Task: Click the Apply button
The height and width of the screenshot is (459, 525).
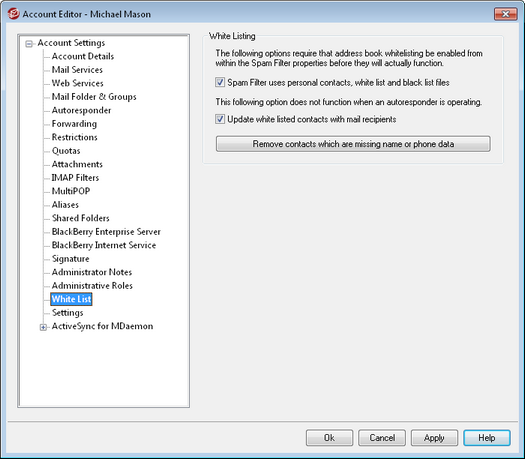Action: point(434,438)
